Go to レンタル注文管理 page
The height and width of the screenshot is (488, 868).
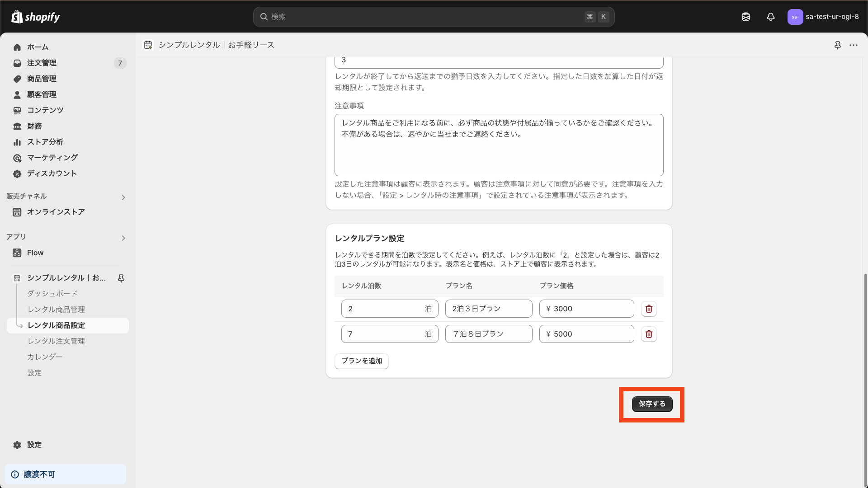click(x=56, y=341)
